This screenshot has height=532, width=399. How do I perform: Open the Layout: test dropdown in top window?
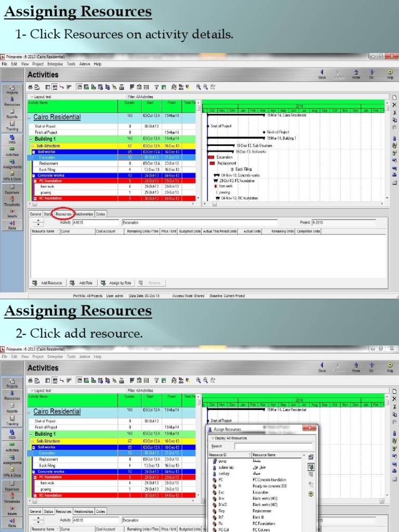42,97
